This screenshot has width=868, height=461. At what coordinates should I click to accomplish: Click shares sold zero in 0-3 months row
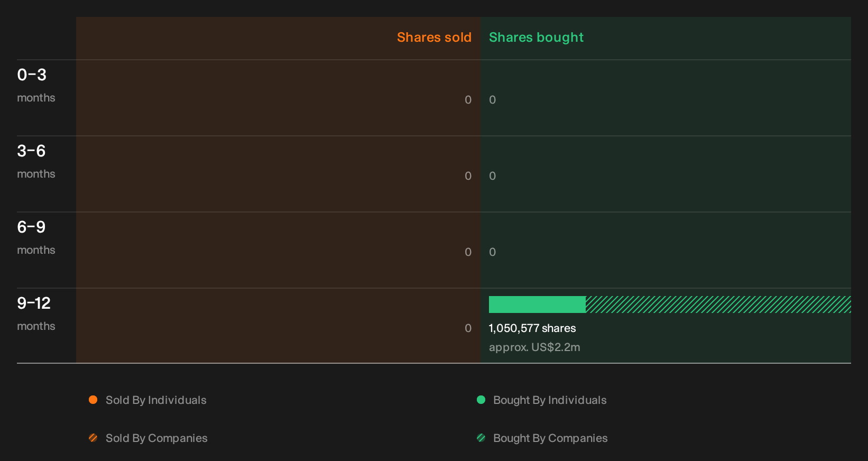pos(468,100)
